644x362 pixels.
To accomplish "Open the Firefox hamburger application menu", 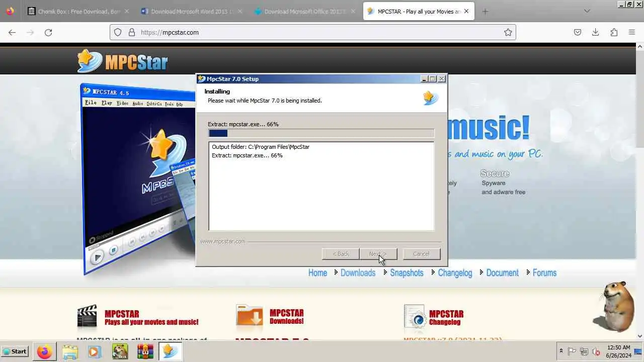I will [632, 32].
